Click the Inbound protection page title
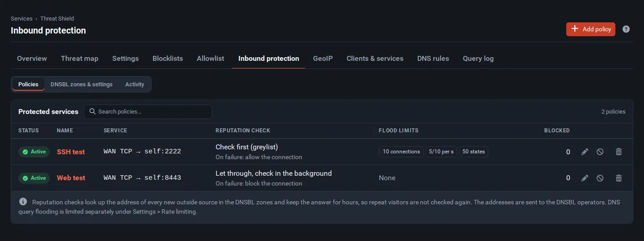Viewport: 644px width, 241px height. (48, 30)
